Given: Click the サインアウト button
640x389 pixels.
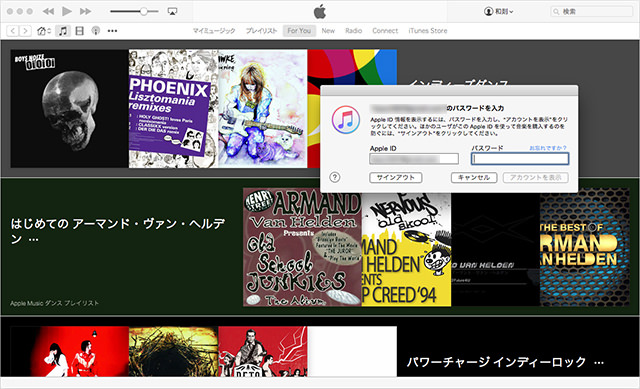Looking at the screenshot, I should 396,178.
